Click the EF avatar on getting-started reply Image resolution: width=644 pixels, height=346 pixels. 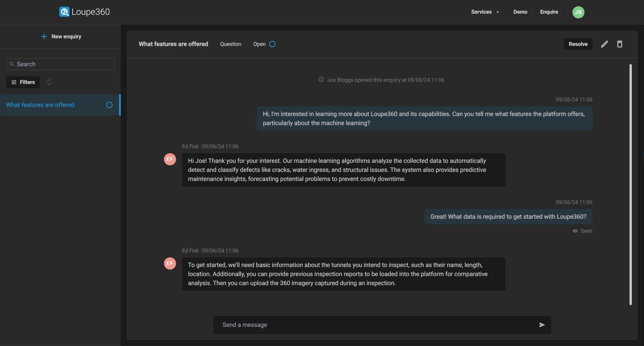170,263
